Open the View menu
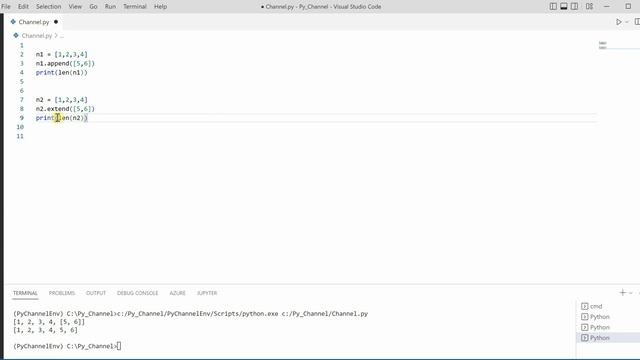 75,7
